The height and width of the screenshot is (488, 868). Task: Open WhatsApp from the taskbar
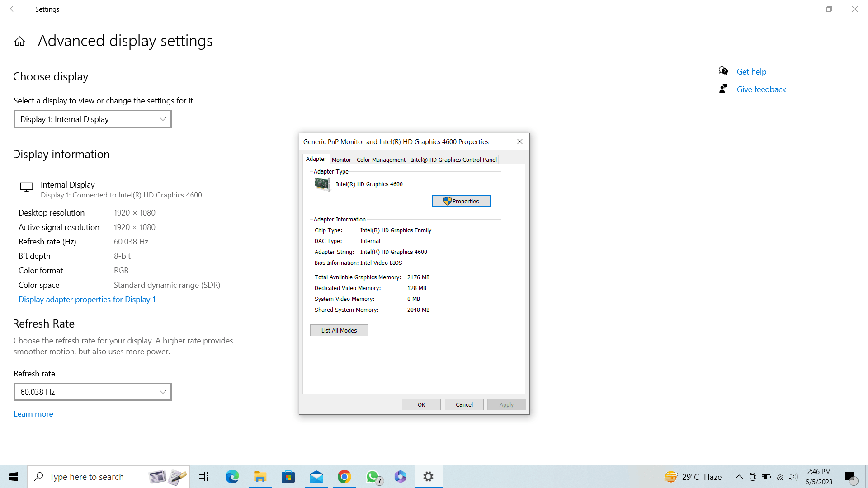(x=373, y=477)
